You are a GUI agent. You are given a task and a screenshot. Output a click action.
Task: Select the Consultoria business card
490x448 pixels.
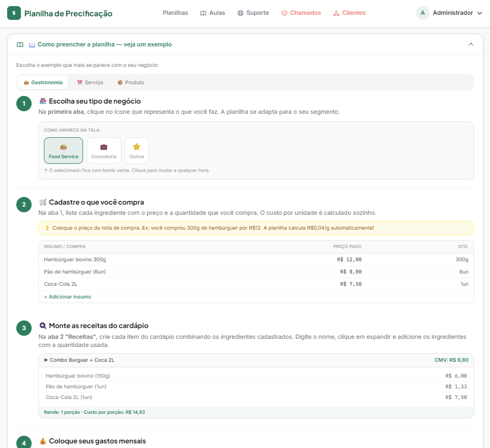104,151
